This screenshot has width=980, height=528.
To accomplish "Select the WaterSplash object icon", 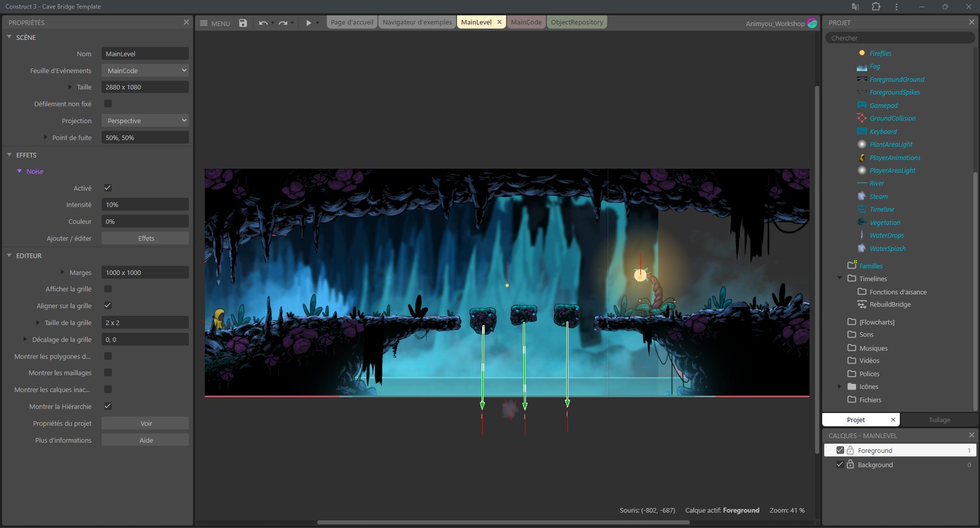I will (862, 248).
